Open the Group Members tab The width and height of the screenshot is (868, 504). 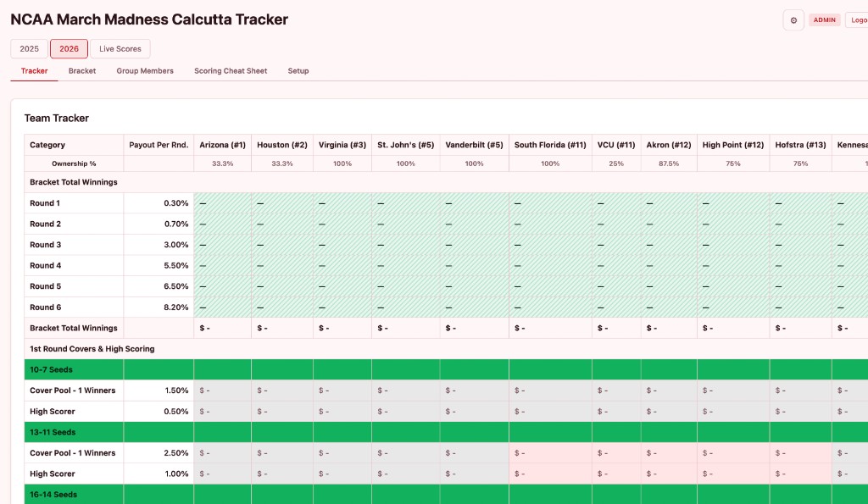[x=145, y=71]
